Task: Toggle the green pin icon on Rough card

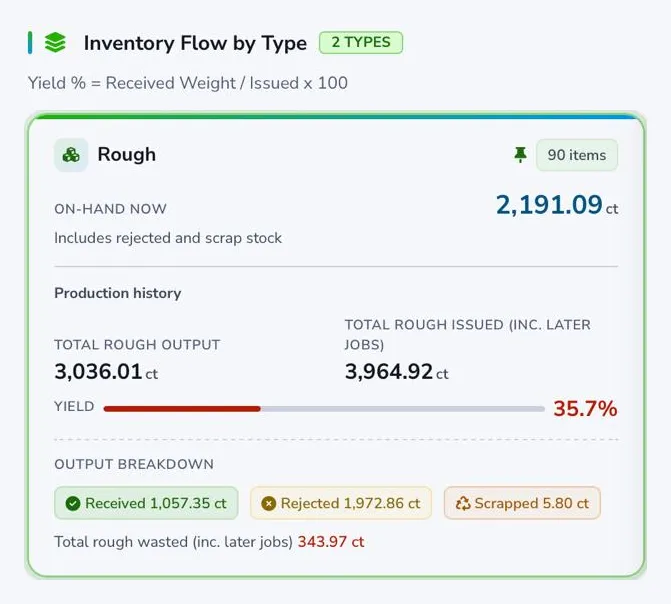Action: coord(520,155)
